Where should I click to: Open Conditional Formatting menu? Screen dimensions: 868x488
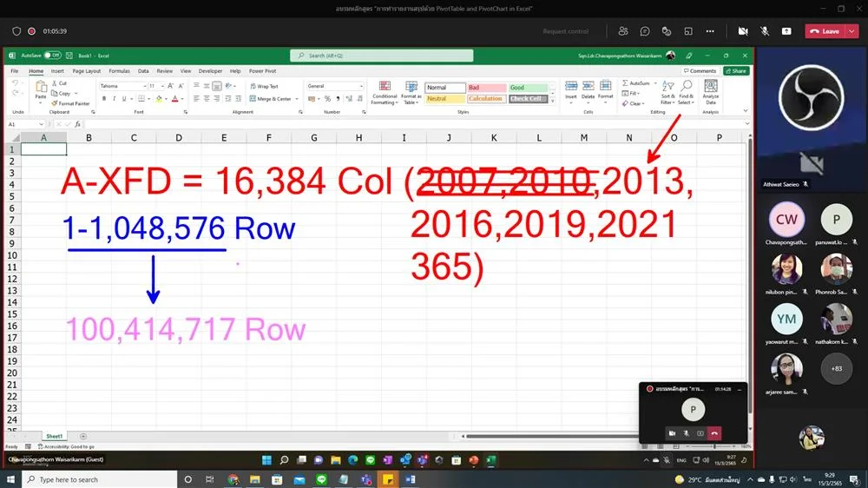coord(385,93)
